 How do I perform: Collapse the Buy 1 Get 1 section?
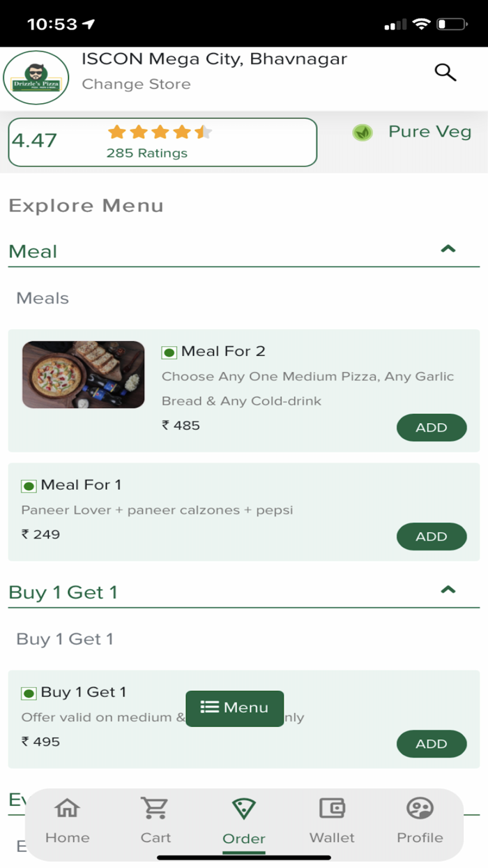click(448, 590)
